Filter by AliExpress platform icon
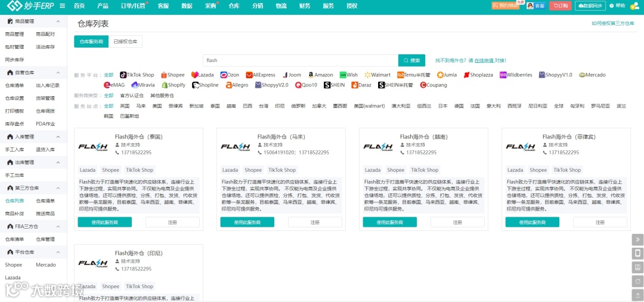Screen dimensions: 644x302 pyautogui.click(x=249, y=75)
